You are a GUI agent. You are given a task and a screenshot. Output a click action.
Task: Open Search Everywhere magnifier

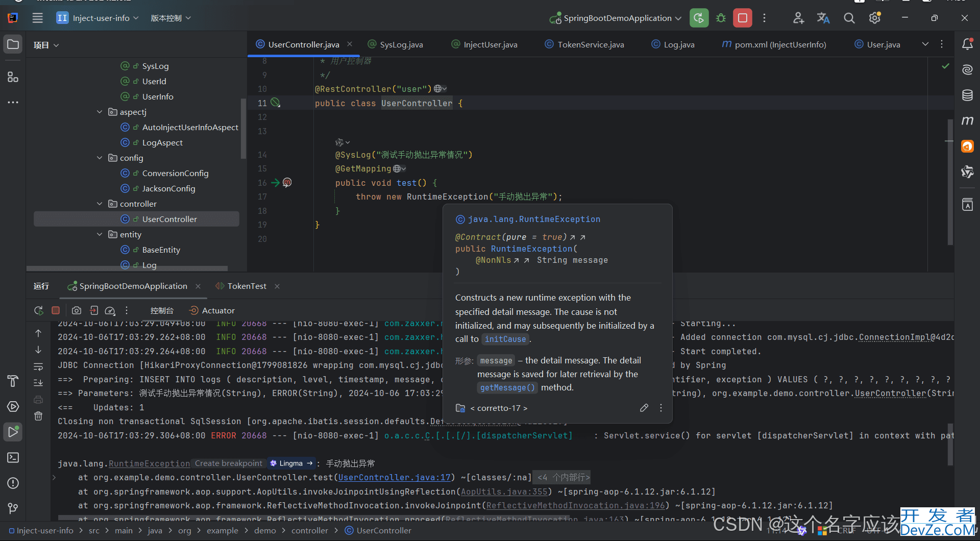pyautogui.click(x=849, y=18)
